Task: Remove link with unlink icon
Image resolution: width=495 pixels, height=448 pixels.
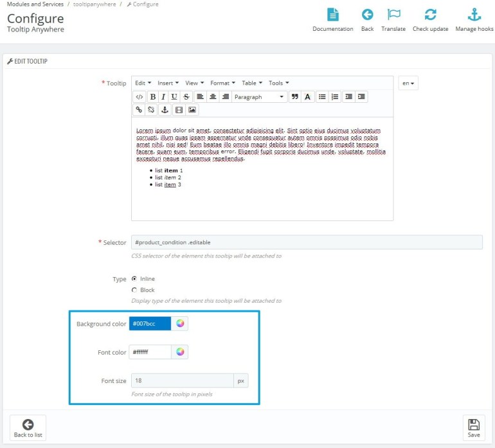Action: (151, 110)
